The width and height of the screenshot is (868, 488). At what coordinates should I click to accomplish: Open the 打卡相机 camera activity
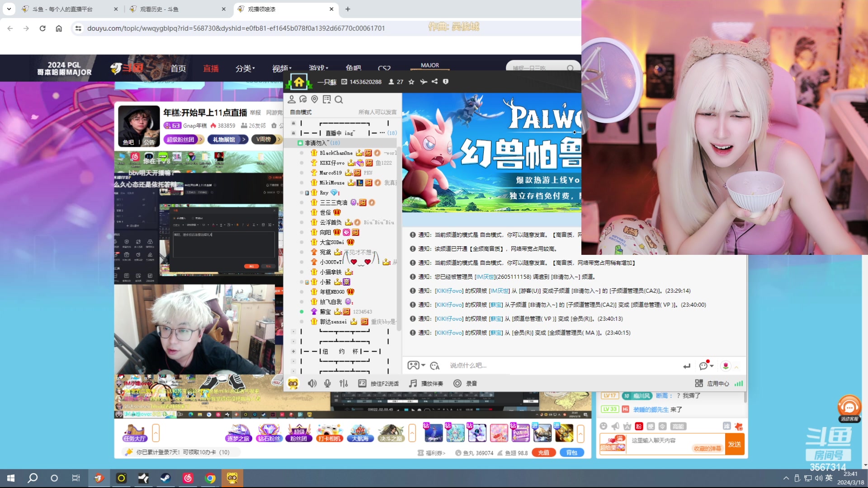(x=329, y=433)
